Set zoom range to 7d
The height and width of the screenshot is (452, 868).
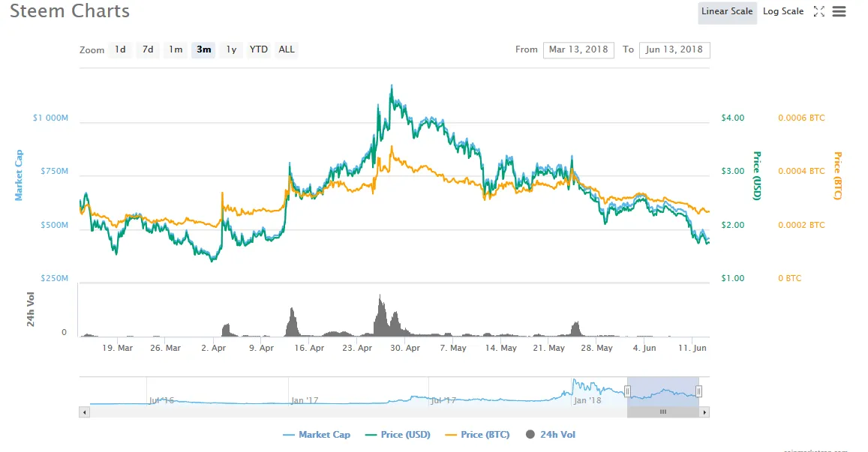click(x=148, y=49)
